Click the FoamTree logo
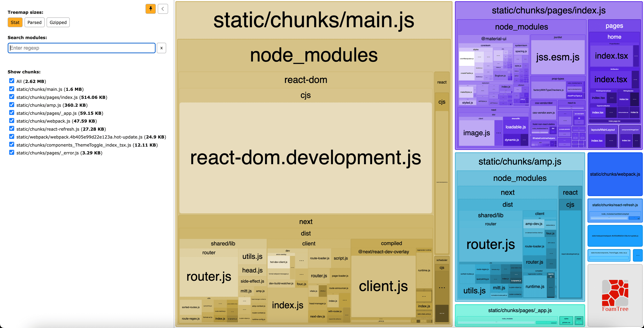This screenshot has height=328, width=644. 615,295
